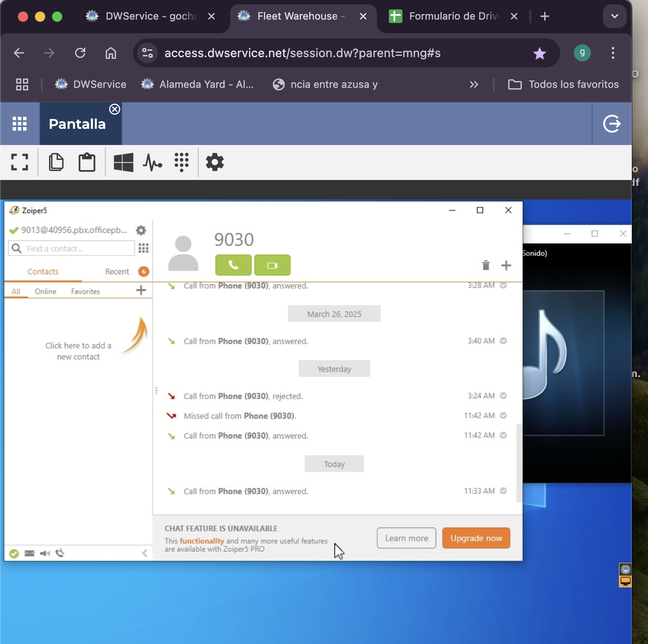The height and width of the screenshot is (644, 648).
Task: Open status circle of 3:40 AM call
Action: pos(503,341)
